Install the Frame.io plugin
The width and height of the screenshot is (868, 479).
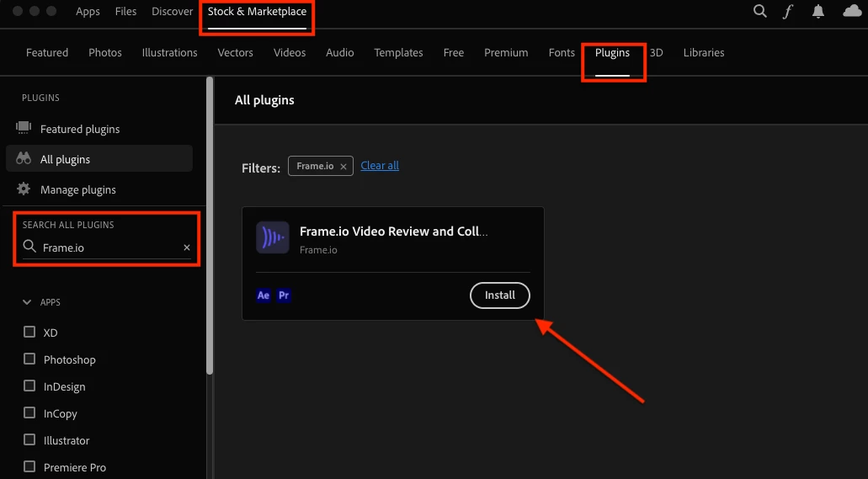point(500,295)
